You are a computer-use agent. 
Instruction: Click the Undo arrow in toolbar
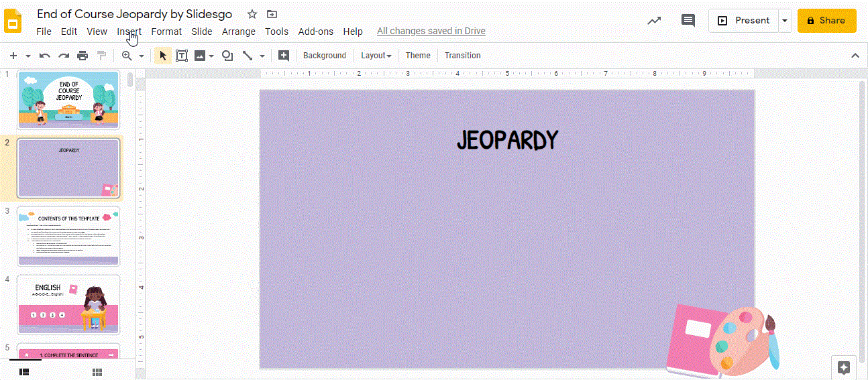tap(45, 56)
